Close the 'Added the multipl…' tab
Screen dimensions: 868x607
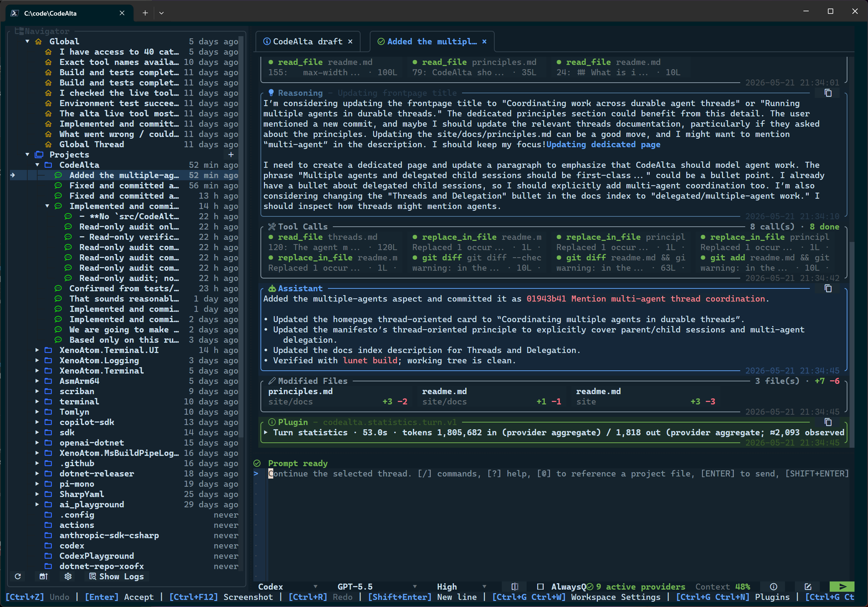pos(485,42)
